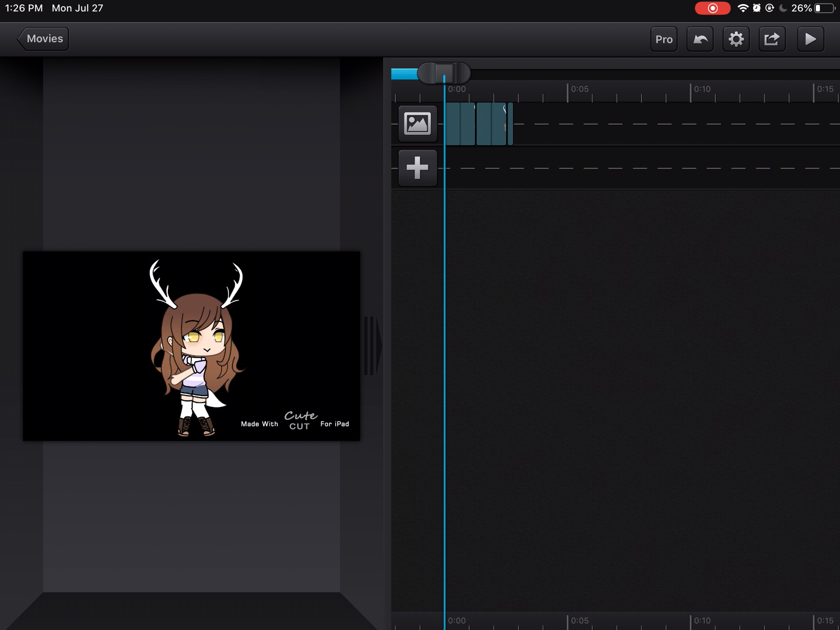Tap the 1:26 PM clock text
The height and width of the screenshot is (630, 840).
coord(24,8)
